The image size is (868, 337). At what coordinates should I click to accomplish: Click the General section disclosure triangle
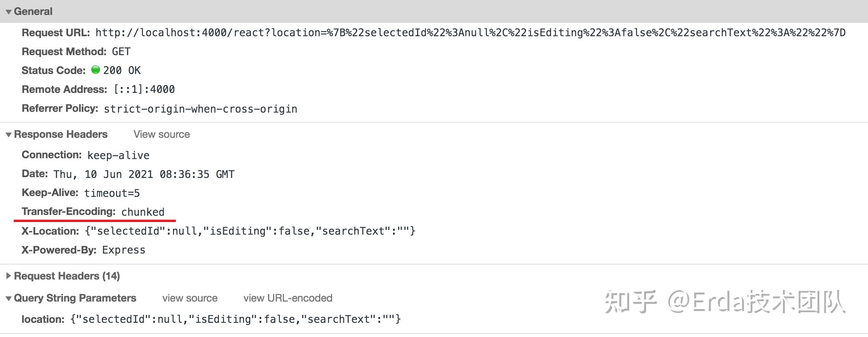(x=8, y=11)
